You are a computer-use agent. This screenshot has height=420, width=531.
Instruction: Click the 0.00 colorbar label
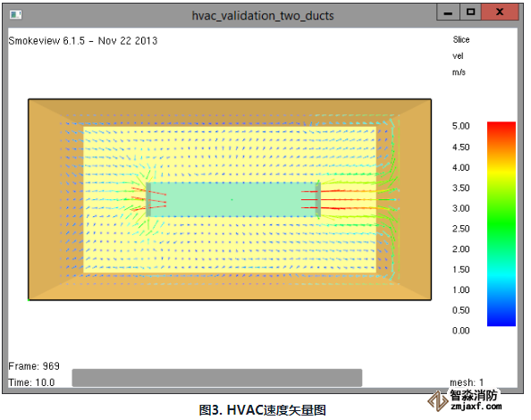click(461, 331)
